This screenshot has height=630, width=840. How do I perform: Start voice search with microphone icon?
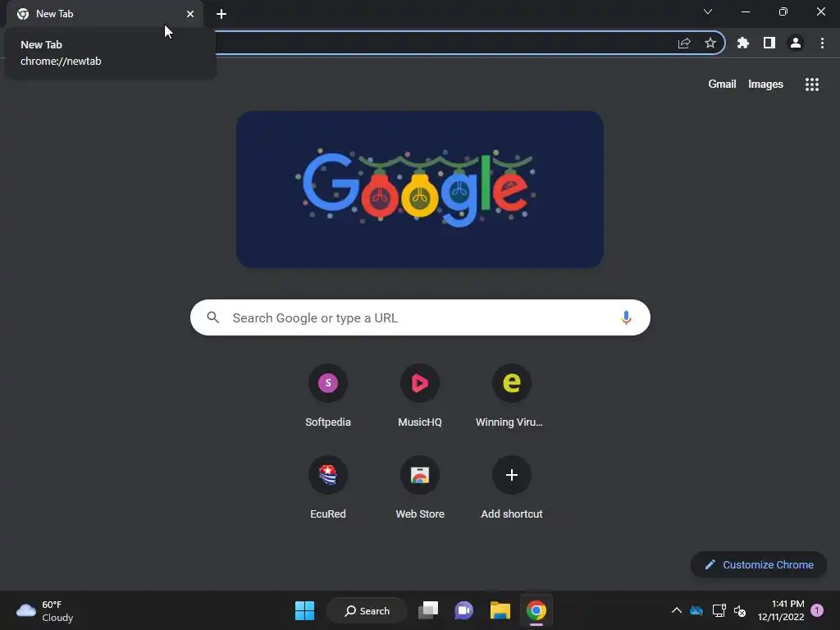[626, 317]
